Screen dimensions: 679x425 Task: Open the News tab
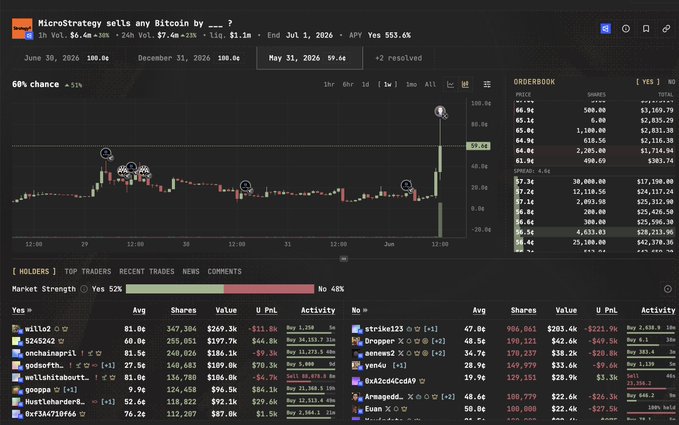pos(191,272)
